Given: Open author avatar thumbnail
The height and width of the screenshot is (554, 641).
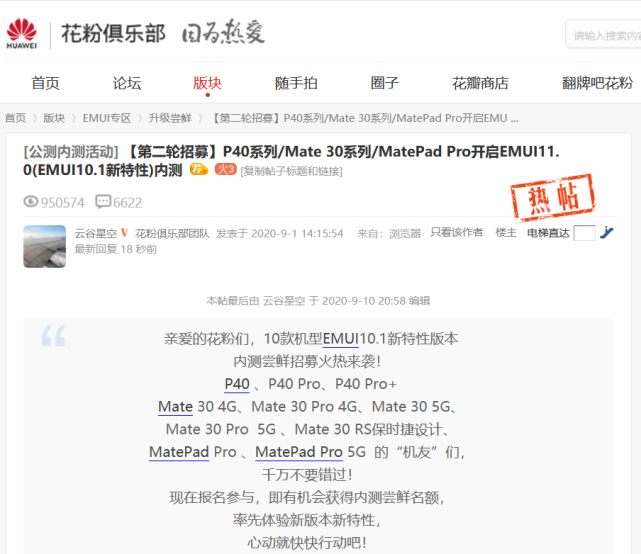Looking at the screenshot, I should 45,247.
